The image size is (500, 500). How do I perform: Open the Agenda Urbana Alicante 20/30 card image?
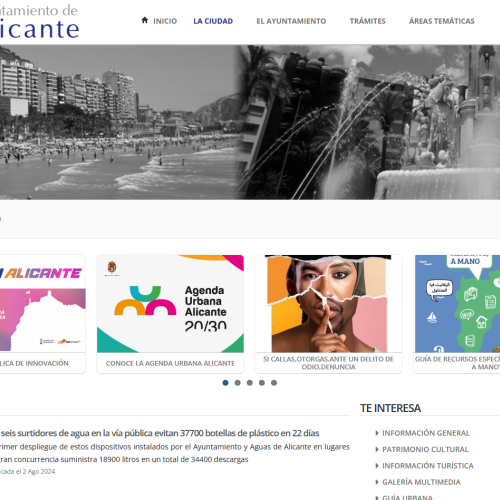pos(170,304)
